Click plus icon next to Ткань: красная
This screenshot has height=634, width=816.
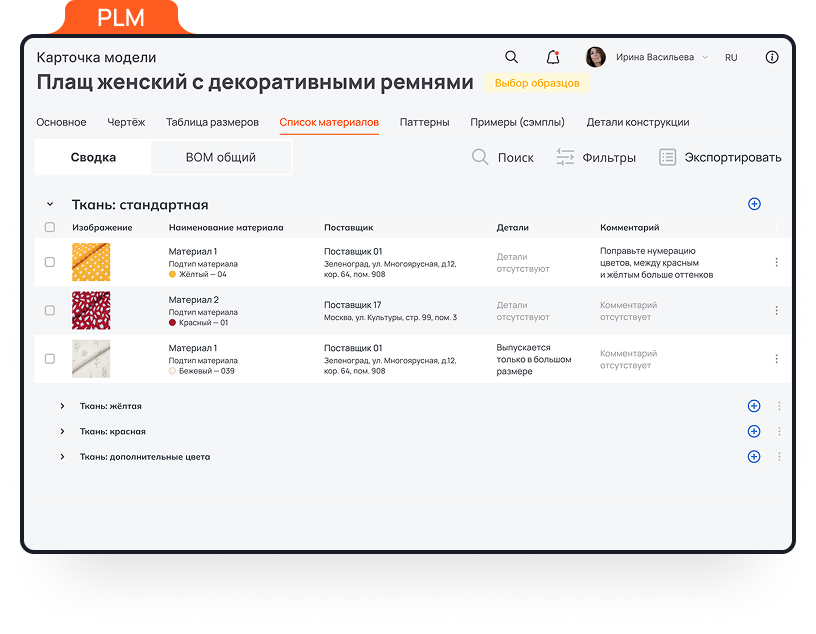pos(754,431)
